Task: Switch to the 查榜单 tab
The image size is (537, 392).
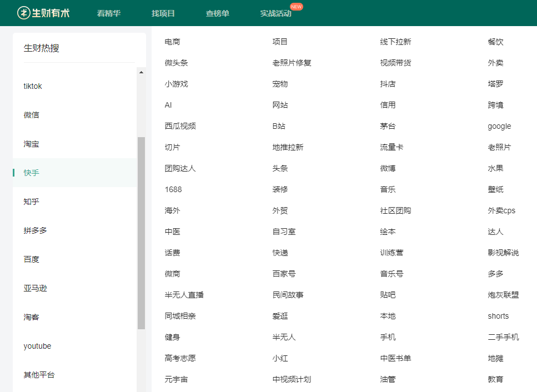Action: [x=218, y=13]
